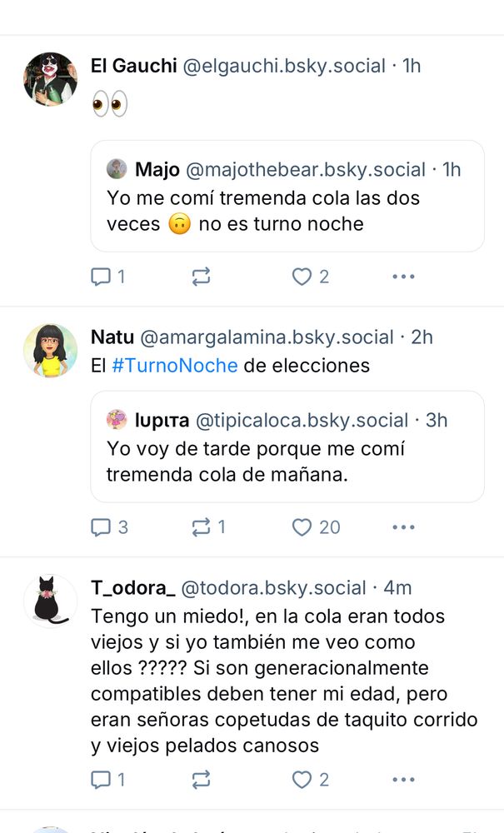This screenshot has width=504, height=833.
Task: Repost Natu's elecciones post
Action: (208, 527)
